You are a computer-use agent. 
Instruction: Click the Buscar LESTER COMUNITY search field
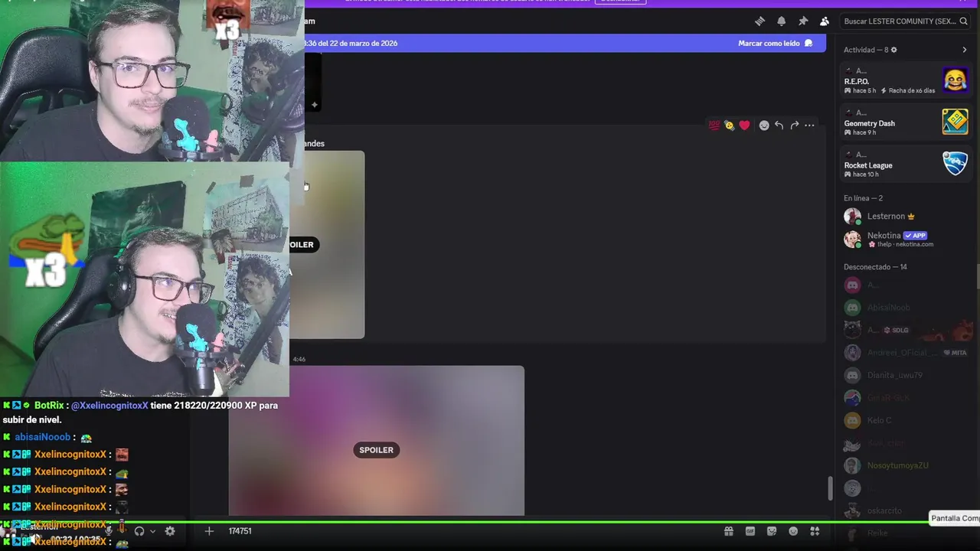pyautogui.click(x=905, y=21)
